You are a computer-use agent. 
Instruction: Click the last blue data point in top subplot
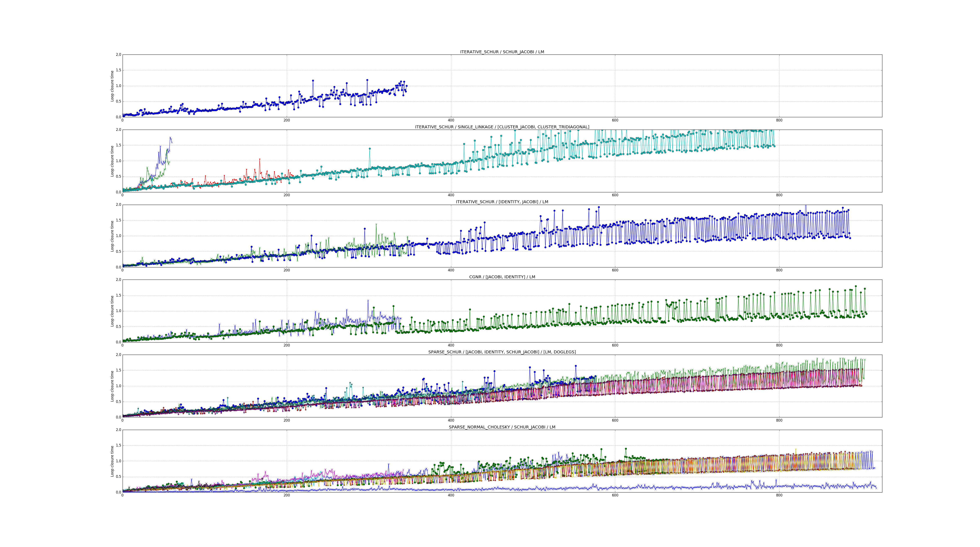click(406, 86)
